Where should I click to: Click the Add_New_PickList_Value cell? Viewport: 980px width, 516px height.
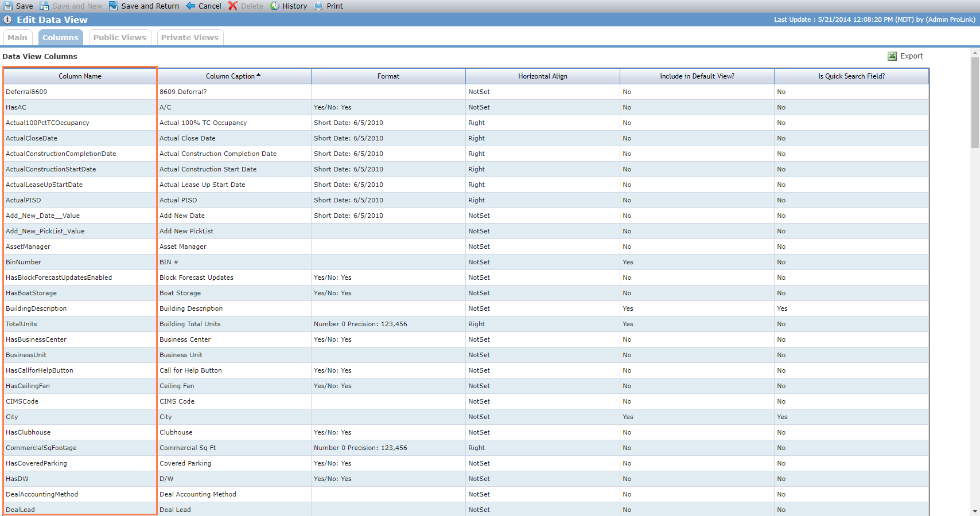pos(80,231)
